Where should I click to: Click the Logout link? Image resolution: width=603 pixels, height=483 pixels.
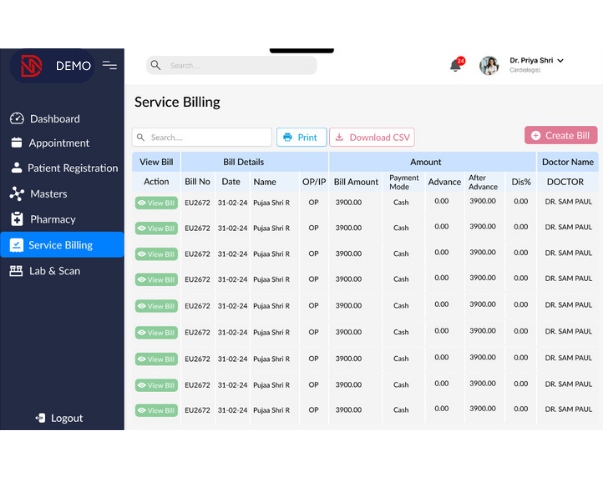pos(60,418)
